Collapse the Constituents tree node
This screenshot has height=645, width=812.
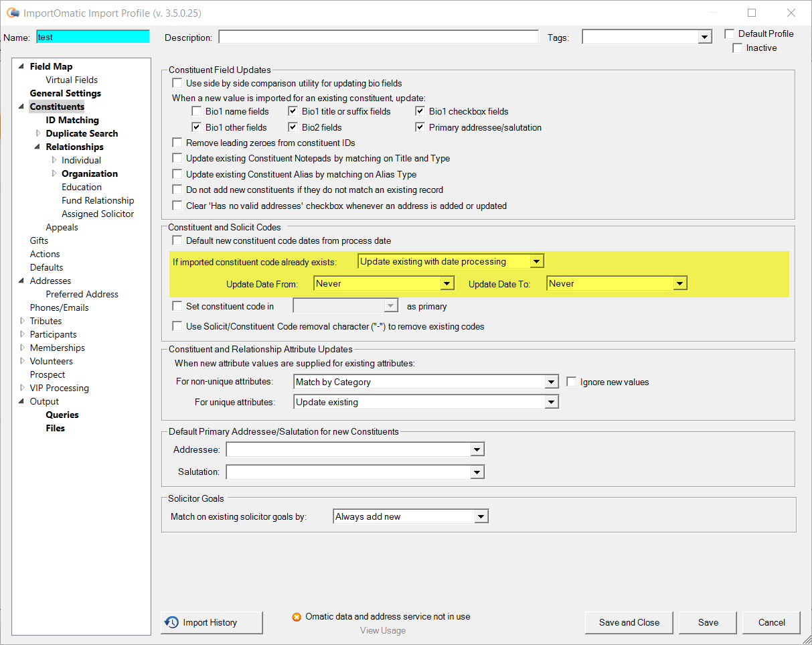(x=21, y=106)
